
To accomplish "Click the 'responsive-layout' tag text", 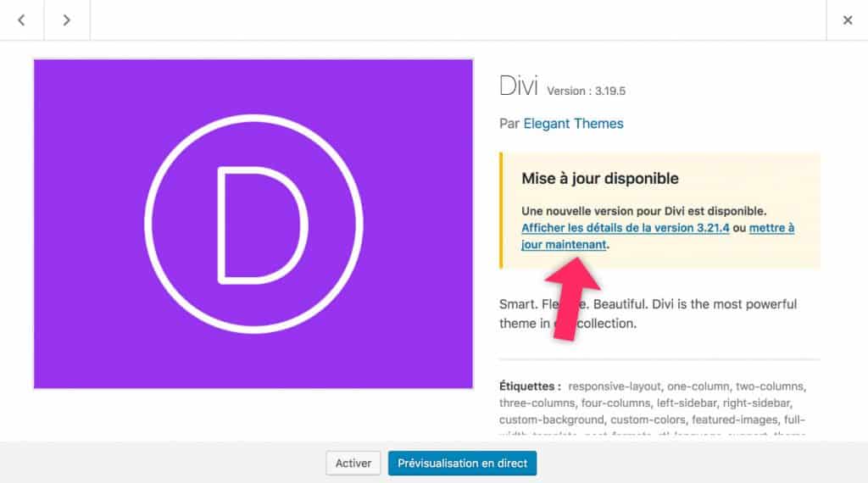I will (x=615, y=386).
